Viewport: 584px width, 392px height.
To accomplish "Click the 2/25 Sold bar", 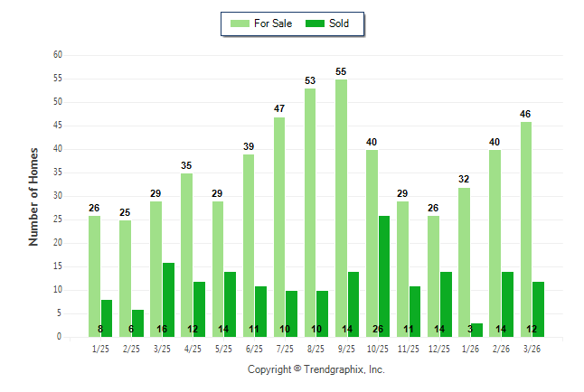I will pyautogui.click(x=137, y=322).
